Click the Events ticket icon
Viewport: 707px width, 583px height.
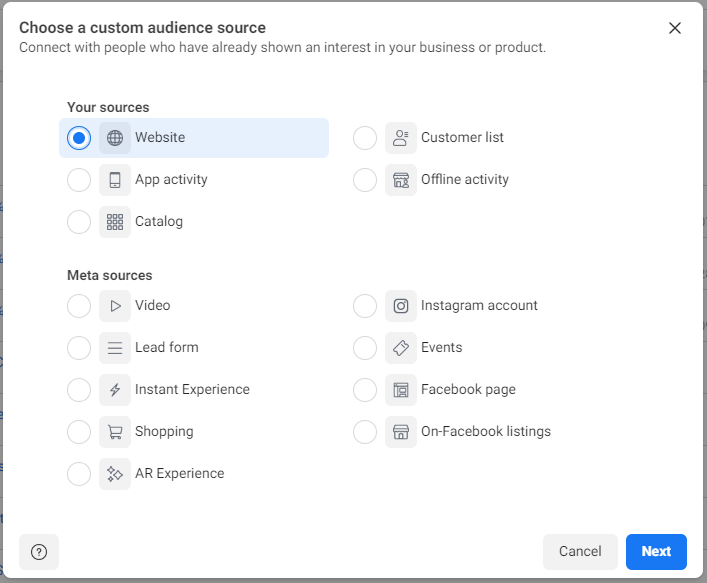coord(401,348)
